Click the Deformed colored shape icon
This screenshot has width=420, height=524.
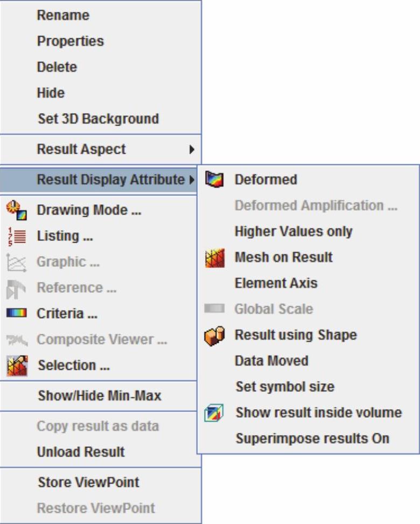214,180
